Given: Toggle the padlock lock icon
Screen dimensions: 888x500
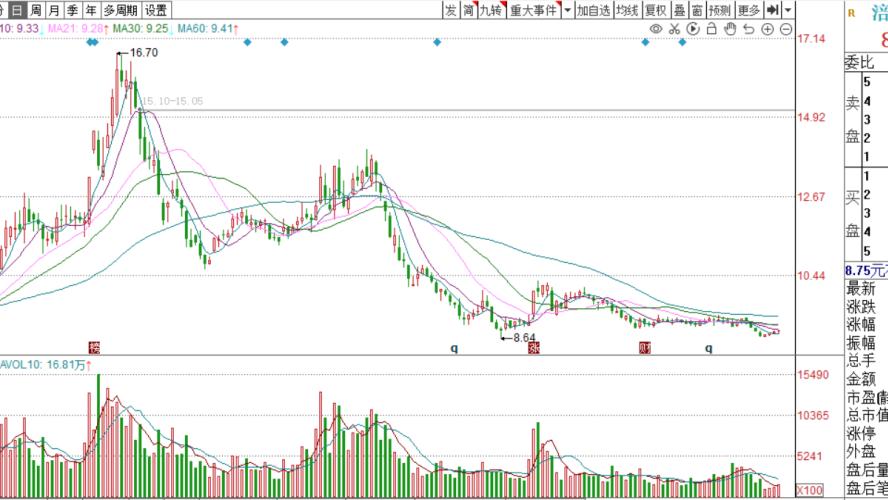Looking at the screenshot, I should [x=711, y=29].
